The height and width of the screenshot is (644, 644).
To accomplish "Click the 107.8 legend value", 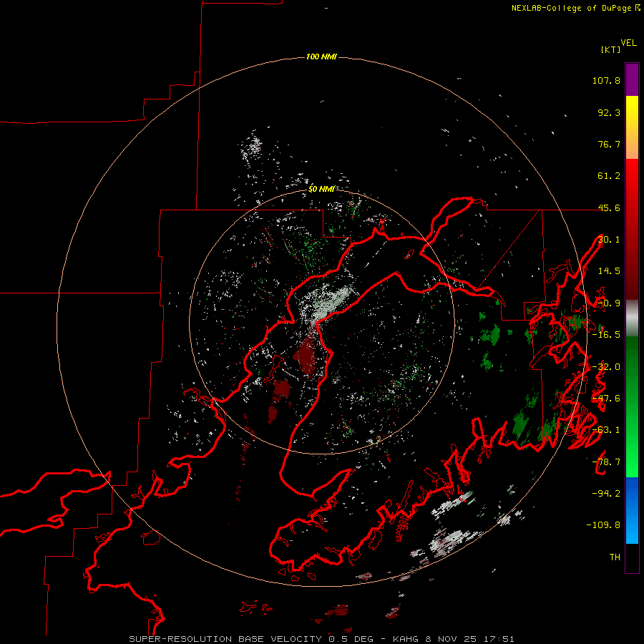I will point(606,80).
